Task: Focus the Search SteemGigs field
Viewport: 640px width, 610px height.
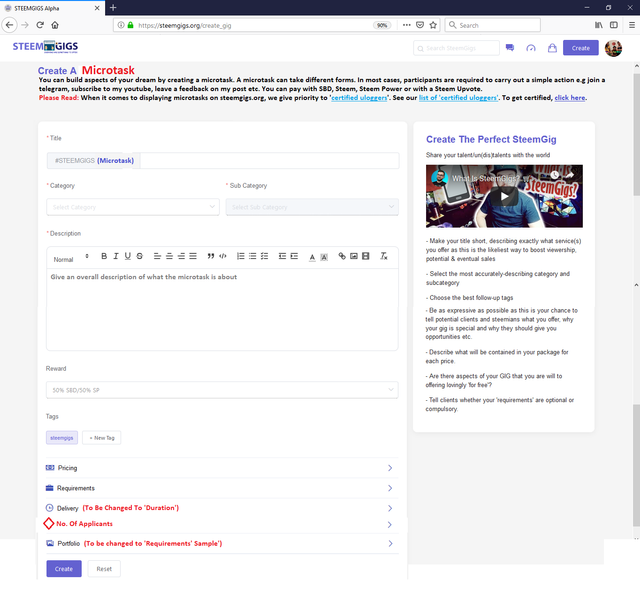Action: coord(456,48)
